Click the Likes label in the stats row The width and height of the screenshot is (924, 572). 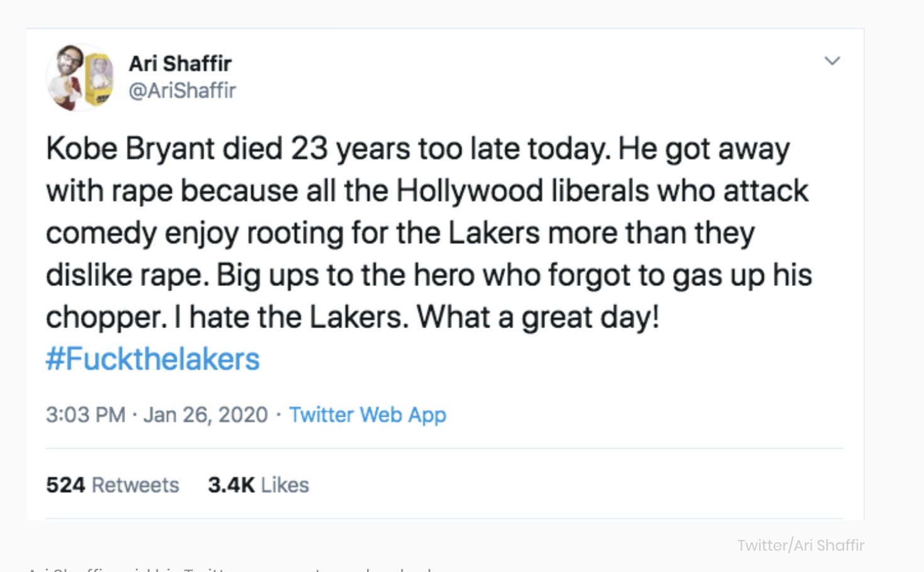pos(285,485)
